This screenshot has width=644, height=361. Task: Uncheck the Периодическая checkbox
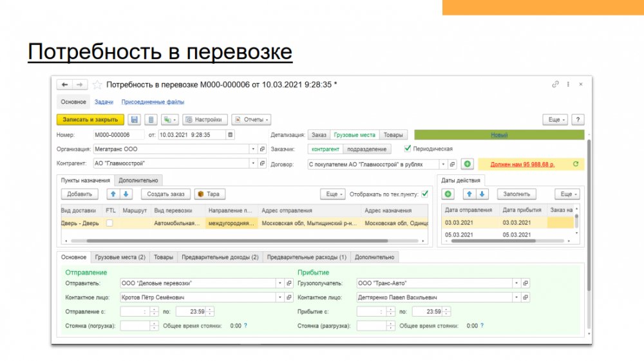(x=408, y=149)
